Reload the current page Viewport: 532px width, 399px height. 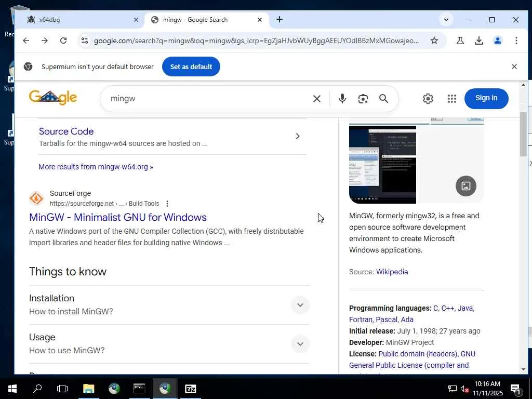pos(63,41)
